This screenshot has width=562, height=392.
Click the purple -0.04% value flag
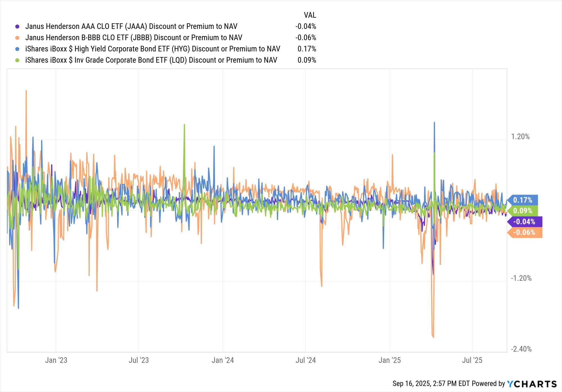[524, 222]
